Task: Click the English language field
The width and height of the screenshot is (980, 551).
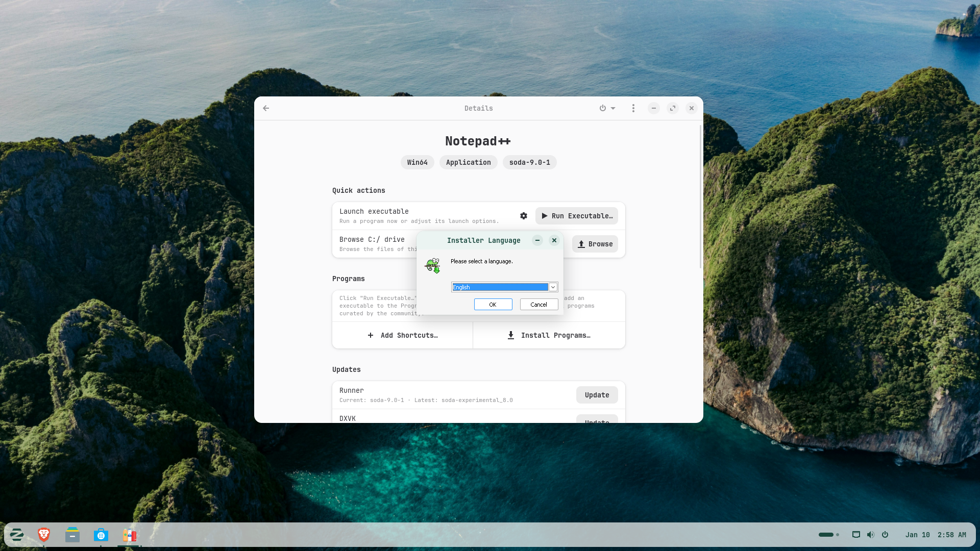Action: pyautogui.click(x=499, y=287)
